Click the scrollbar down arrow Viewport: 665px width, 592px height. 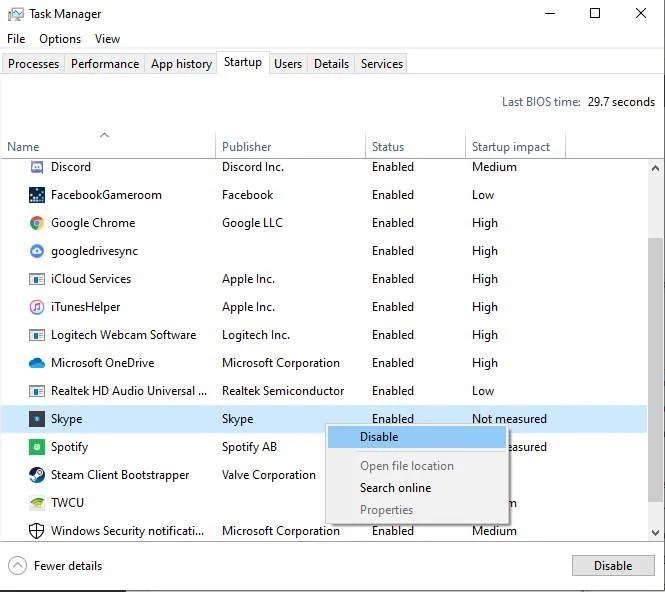coord(655,532)
